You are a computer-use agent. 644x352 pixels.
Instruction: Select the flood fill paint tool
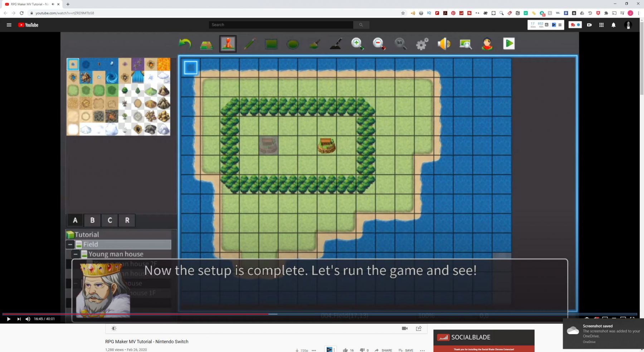(x=314, y=44)
